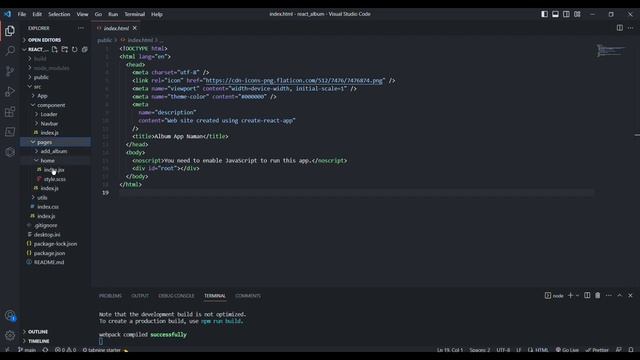Open the File menu
640x360 pixels.
[22, 14]
